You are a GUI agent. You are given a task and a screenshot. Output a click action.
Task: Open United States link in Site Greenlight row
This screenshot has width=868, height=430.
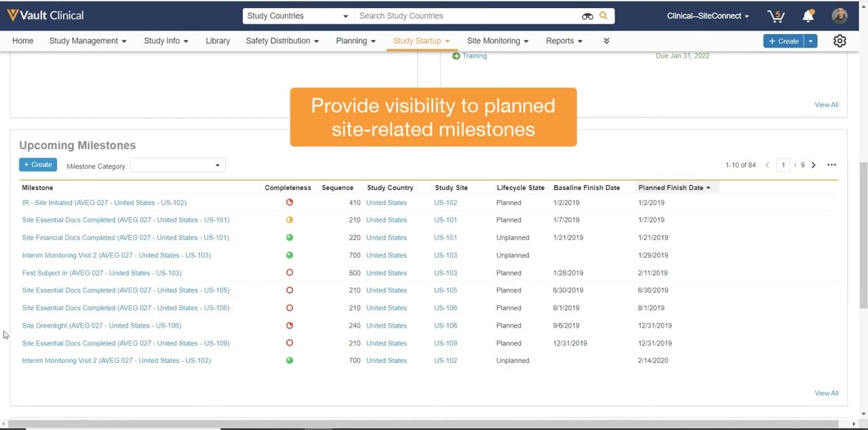(387, 326)
